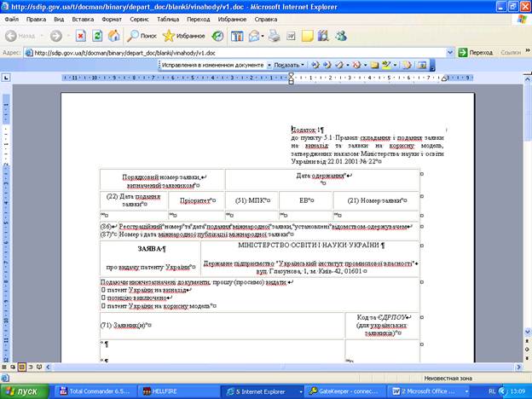Tick checkbox for патент на корисну модель

[x=103, y=306]
